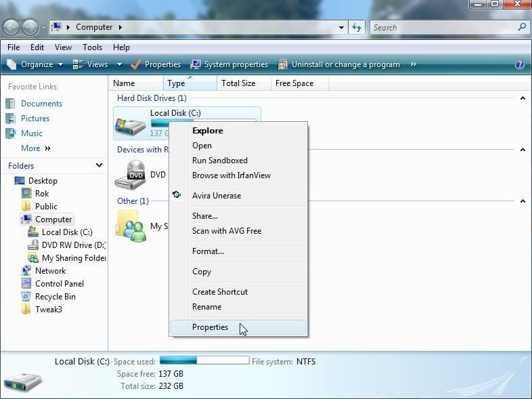Click the Pictures icon in Favorite Links
The height and width of the screenshot is (399, 532).
11,119
